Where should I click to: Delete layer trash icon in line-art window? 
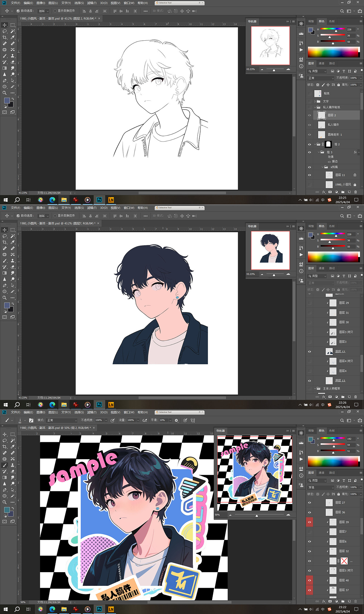pyautogui.click(x=355, y=192)
